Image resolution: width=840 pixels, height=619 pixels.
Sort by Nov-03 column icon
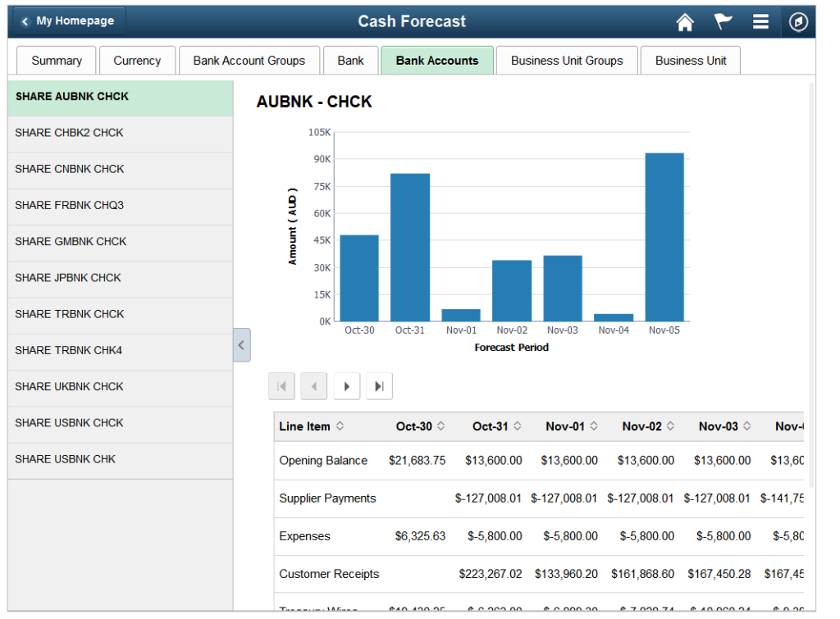point(746,426)
